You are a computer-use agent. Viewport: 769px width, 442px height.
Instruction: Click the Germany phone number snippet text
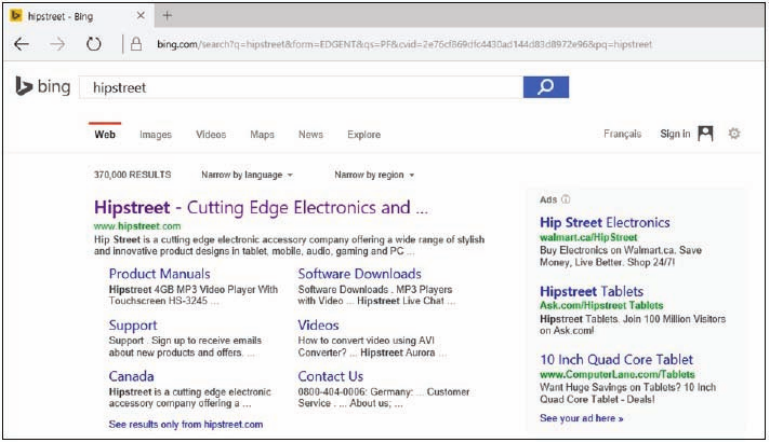click(384, 397)
